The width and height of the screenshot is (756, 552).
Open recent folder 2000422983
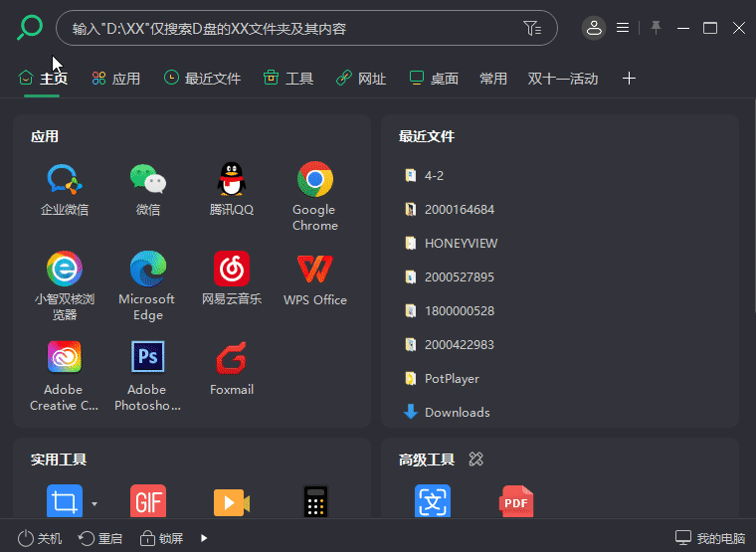click(450, 344)
